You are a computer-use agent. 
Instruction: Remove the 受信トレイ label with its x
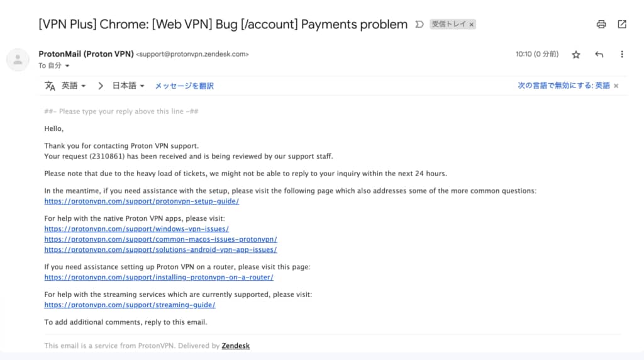point(472,25)
